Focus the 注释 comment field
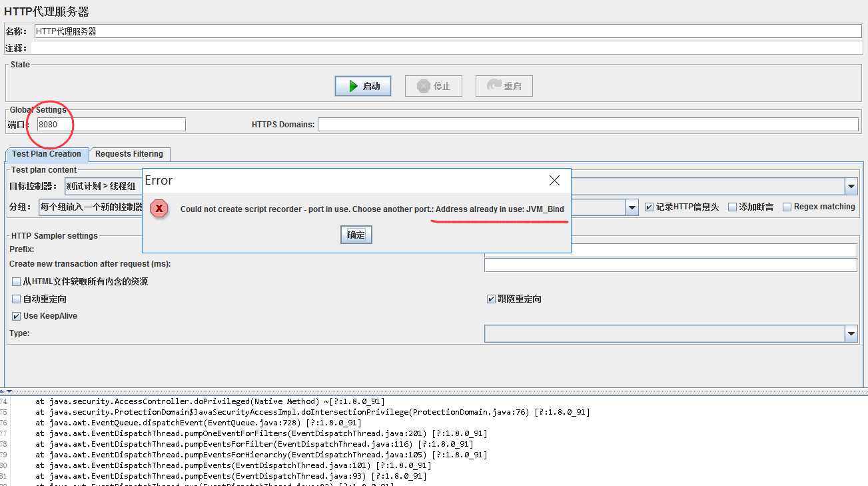 coord(446,48)
